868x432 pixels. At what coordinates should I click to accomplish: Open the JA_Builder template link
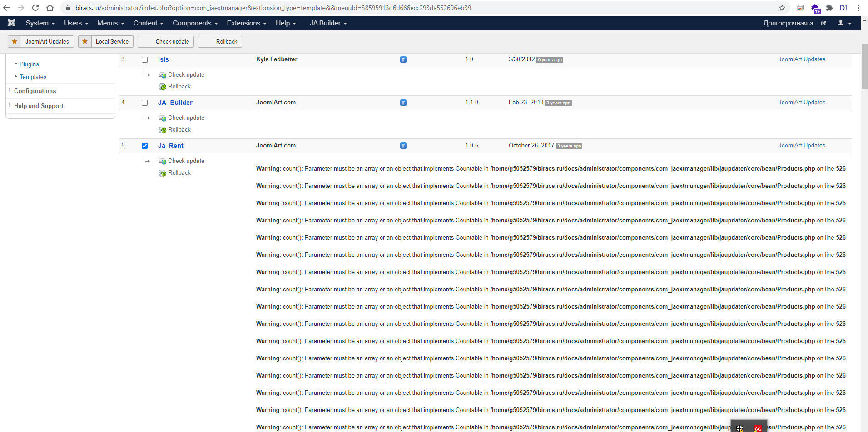(x=175, y=103)
